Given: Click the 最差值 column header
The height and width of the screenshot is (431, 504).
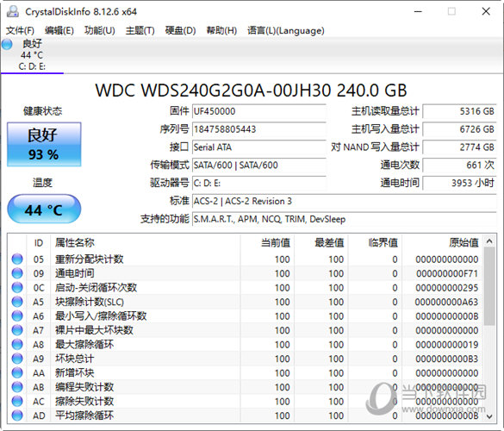Looking at the screenshot, I should pyautogui.click(x=320, y=242).
